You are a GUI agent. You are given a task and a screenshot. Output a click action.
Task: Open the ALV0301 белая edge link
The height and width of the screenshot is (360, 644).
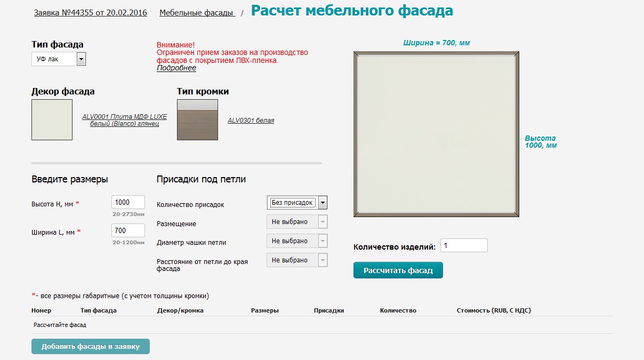coord(251,121)
